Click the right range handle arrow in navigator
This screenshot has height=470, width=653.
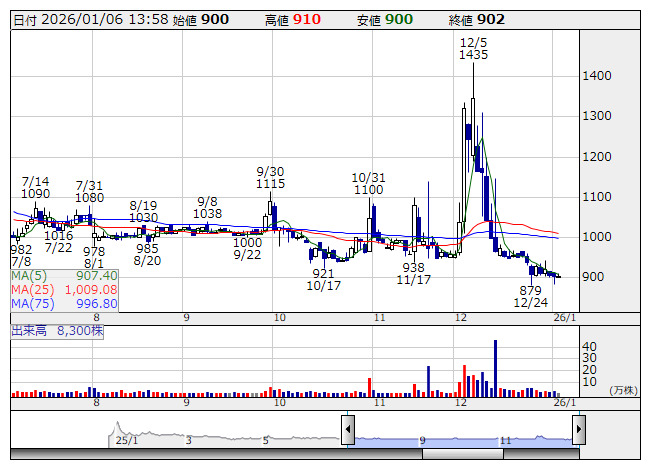coord(578,430)
